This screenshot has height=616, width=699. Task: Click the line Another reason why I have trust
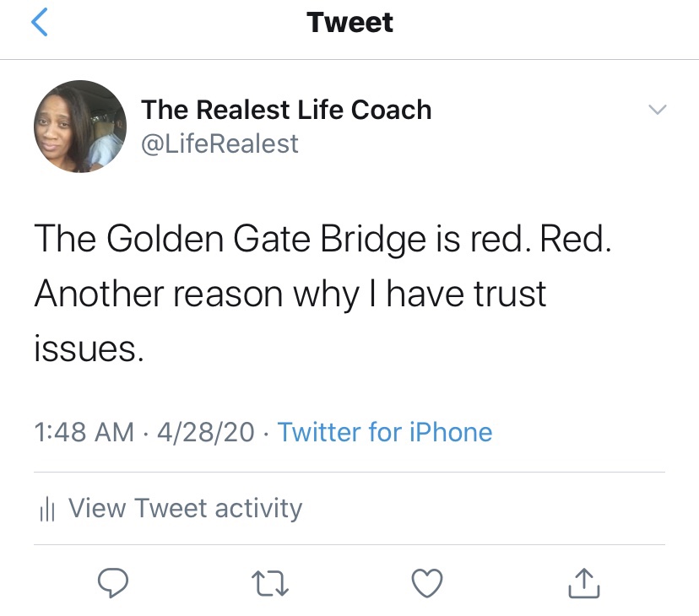click(290, 294)
